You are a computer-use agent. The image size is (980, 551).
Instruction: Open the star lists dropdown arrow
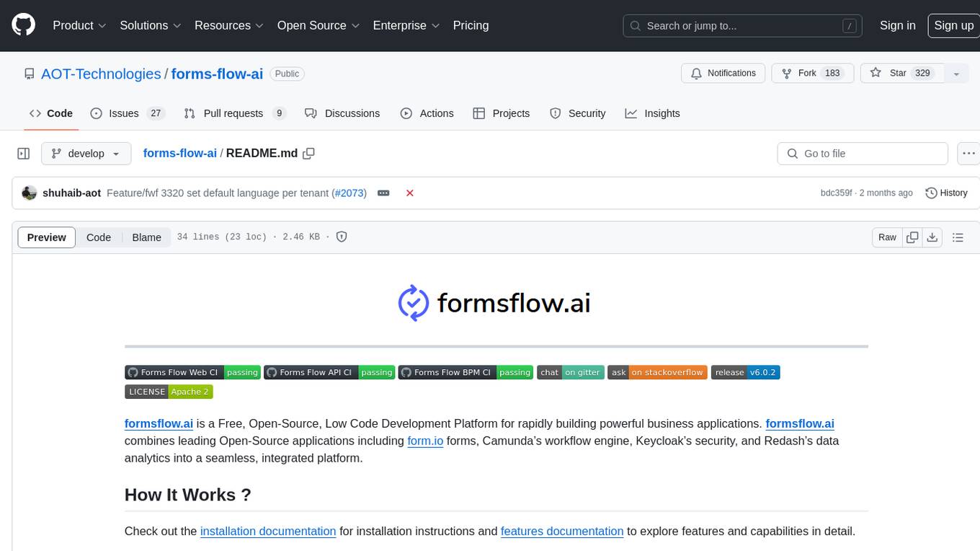point(956,74)
